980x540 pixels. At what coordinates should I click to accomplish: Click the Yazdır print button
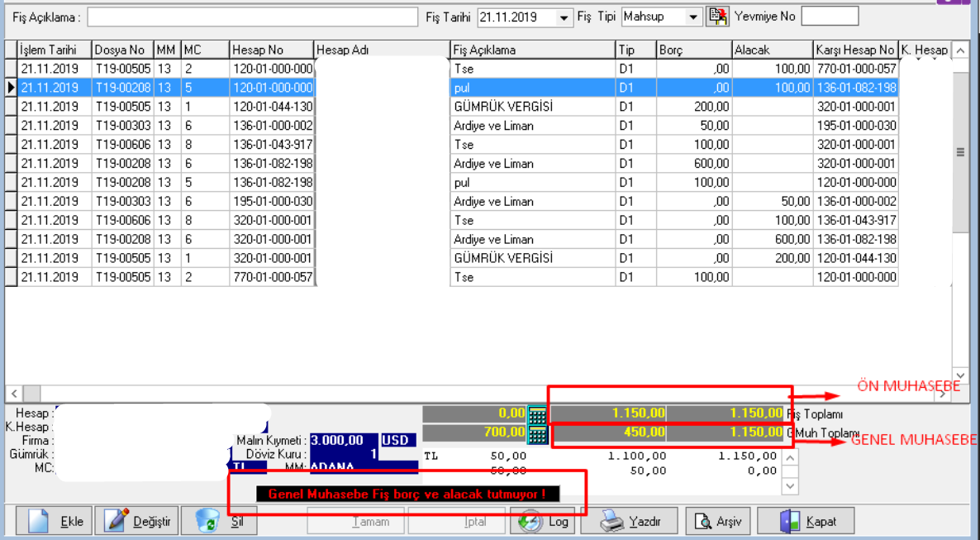pos(630,521)
